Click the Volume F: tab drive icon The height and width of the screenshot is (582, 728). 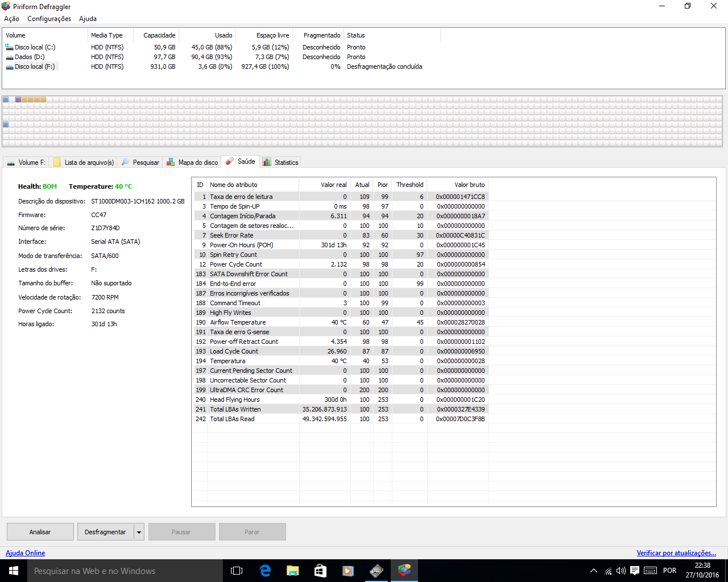pyautogui.click(x=11, y=163)
